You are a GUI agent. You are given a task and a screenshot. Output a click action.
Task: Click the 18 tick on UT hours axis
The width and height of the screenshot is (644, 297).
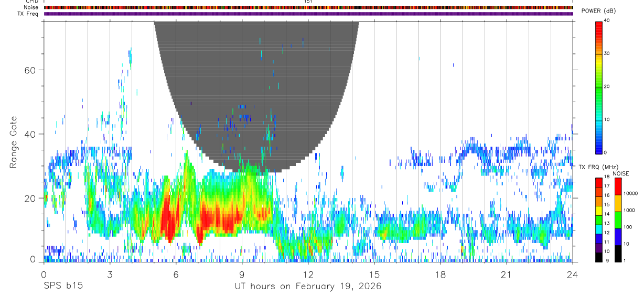[x=441, y=274]
